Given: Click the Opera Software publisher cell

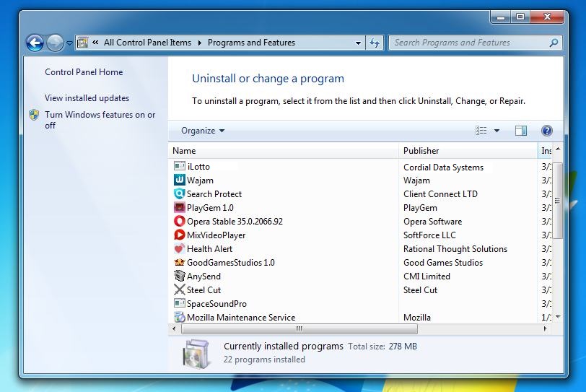Looking at the screenshot, I should 432,221.
